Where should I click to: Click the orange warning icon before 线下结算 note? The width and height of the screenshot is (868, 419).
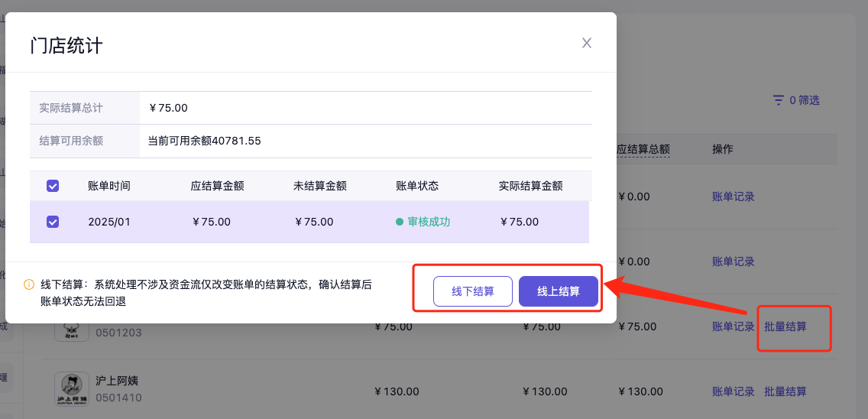coord(29,284)
